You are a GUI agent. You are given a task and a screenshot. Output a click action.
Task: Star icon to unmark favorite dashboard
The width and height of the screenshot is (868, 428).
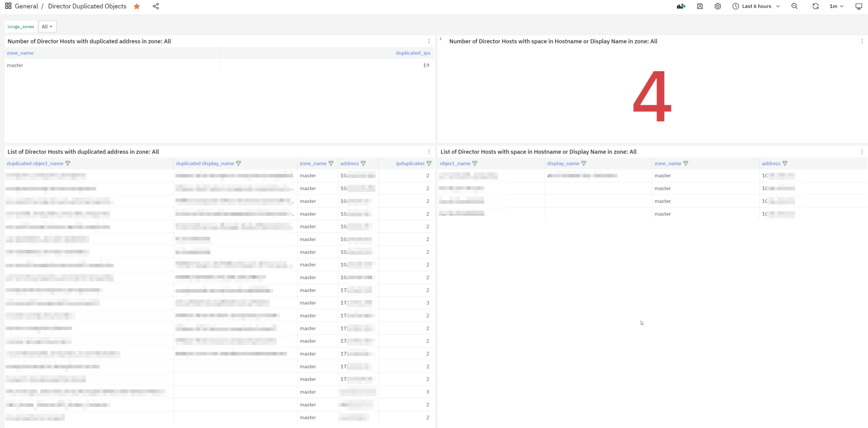(x=137, y=6)
